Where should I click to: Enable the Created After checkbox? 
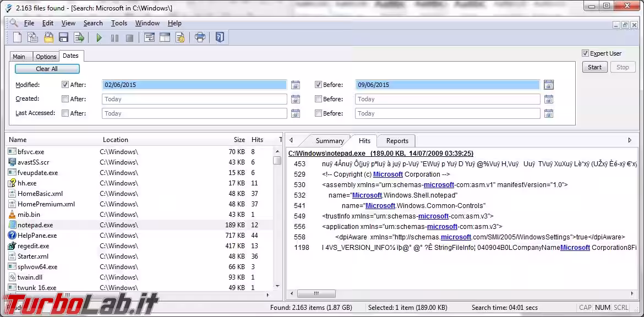click(x=65, y=99)
